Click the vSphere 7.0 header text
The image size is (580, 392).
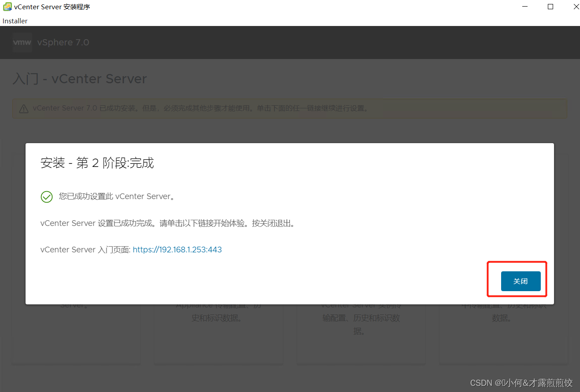63,42
